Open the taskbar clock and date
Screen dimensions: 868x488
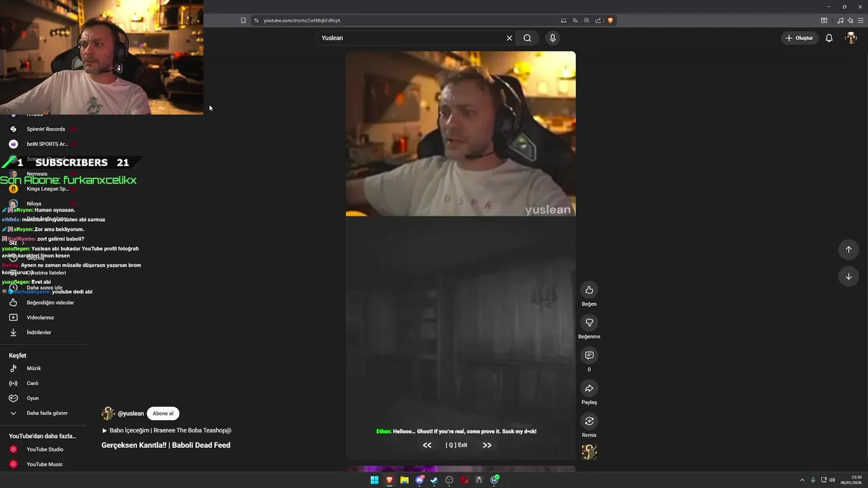pos(852,480)
